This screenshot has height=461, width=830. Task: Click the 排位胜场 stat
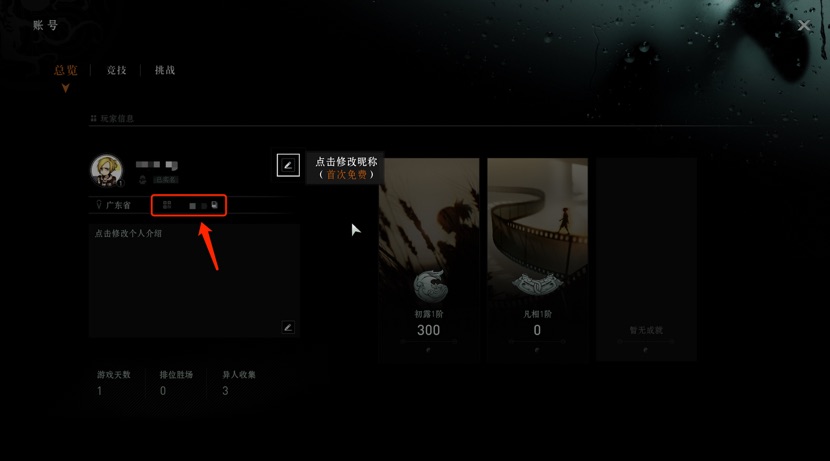pyautogui.click(x=176, y=383)
